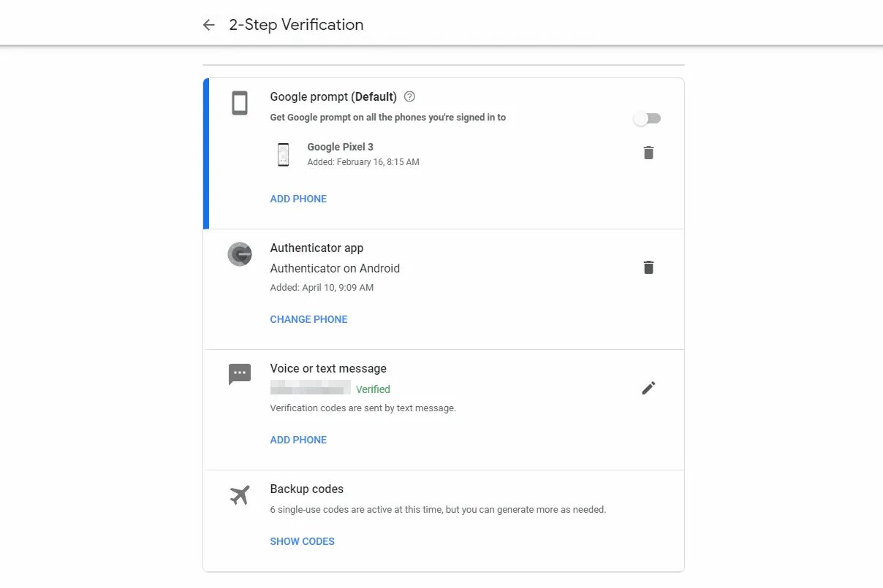
Task: Delete Google Pixel 3 with trash icon
Action: (x=648, y=153)
